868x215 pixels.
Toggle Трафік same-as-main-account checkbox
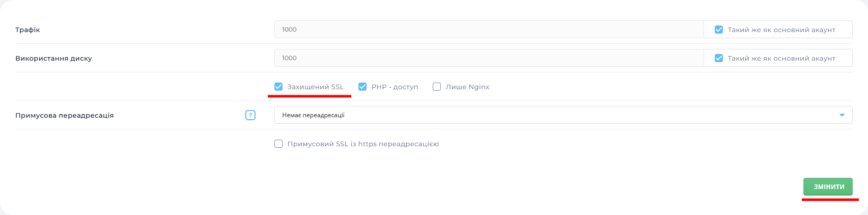(x=719, y=30)
